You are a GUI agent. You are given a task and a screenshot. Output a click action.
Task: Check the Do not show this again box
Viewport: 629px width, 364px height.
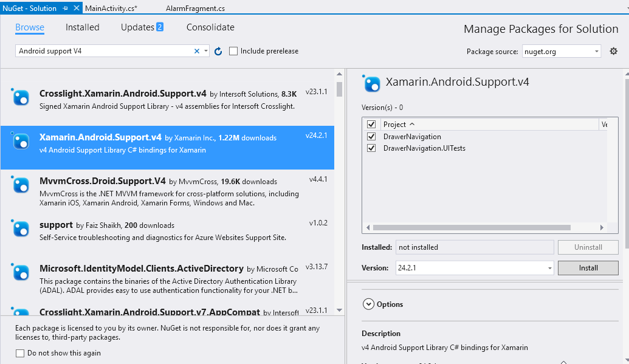[x=20, y=353]
